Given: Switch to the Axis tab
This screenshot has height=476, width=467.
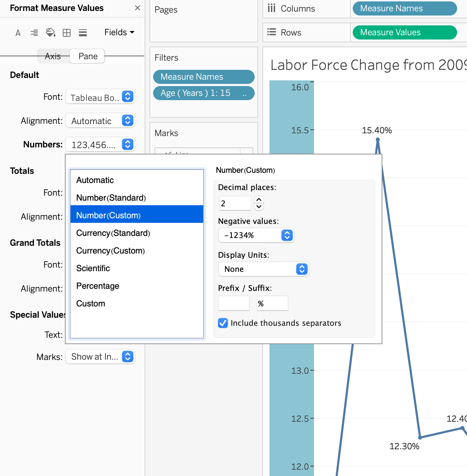Looking at the screenshot, I should [53, 56].
